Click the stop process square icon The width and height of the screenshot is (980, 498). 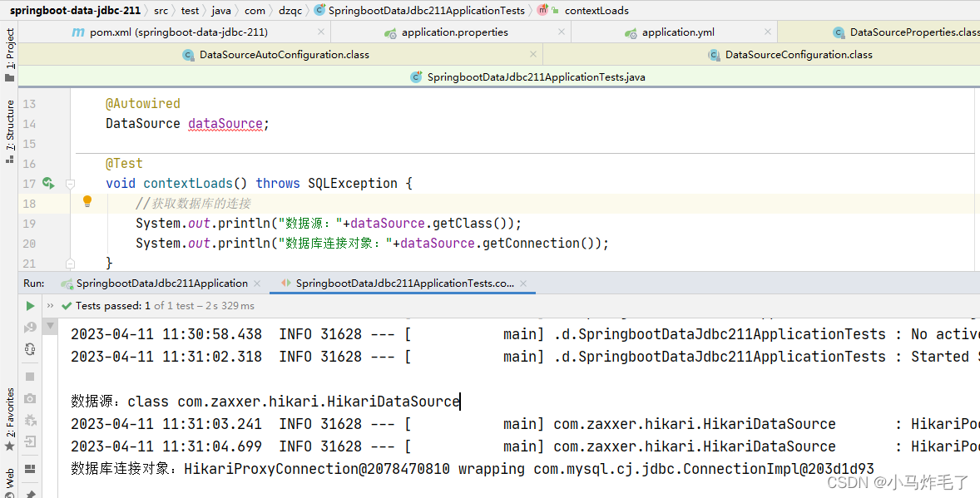(30, 377)
